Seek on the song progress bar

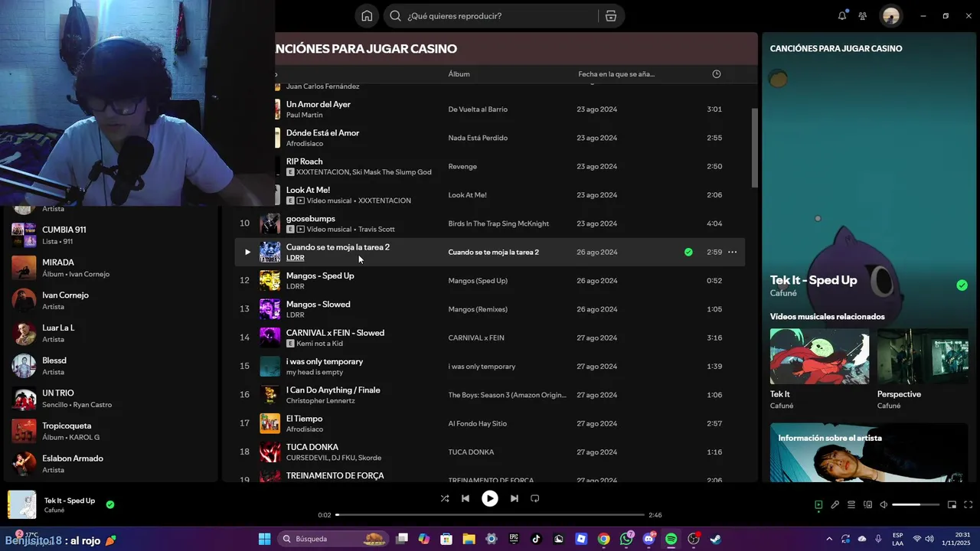(490, 515)
